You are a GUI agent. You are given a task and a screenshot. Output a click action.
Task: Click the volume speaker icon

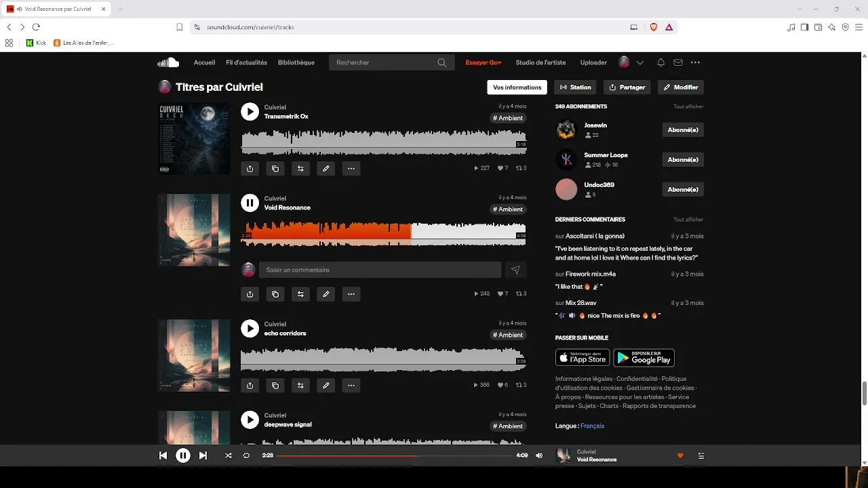(x=539, y=455)
